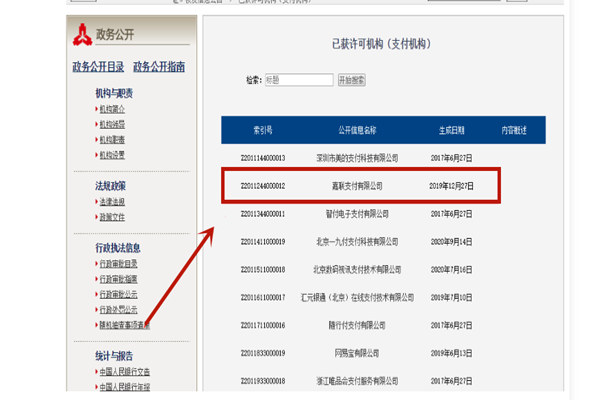Open 行政审批公示 sidebar link
Viewport: 600px width, 400px height.
[118, 294]
